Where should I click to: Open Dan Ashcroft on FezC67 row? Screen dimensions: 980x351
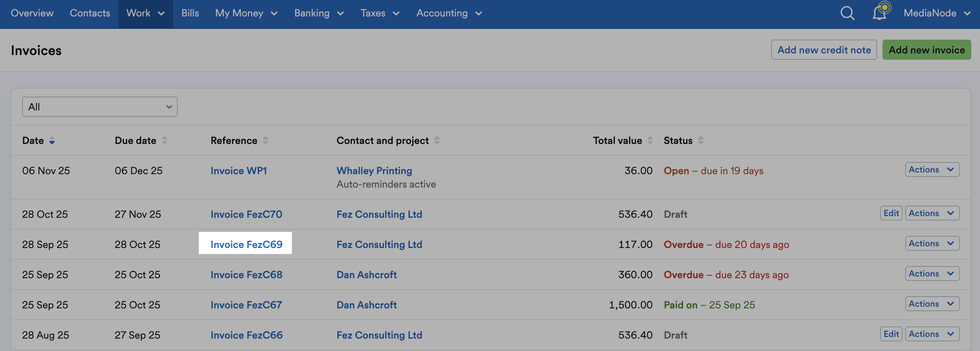pos(366,305)
